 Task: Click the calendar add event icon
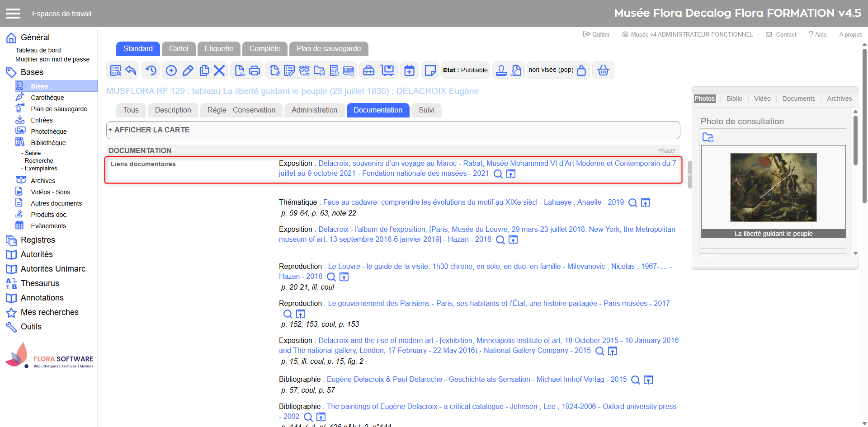(x=409, y=70)
